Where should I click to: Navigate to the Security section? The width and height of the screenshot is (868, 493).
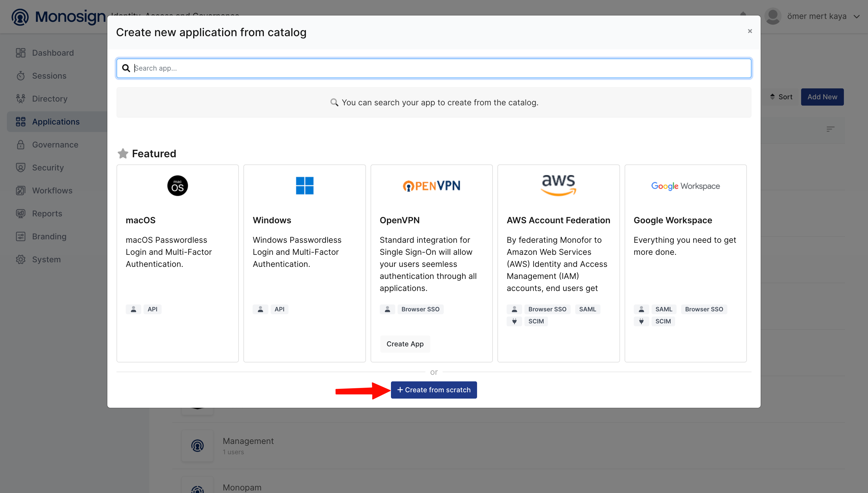click(x=48, y=168)
